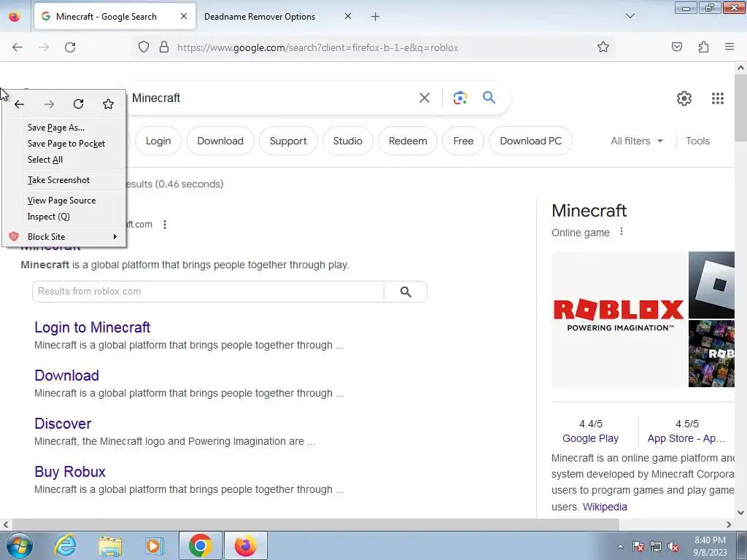The image size is (747, 560).
Task: Show site security padlock info
Action: point(164,47)
